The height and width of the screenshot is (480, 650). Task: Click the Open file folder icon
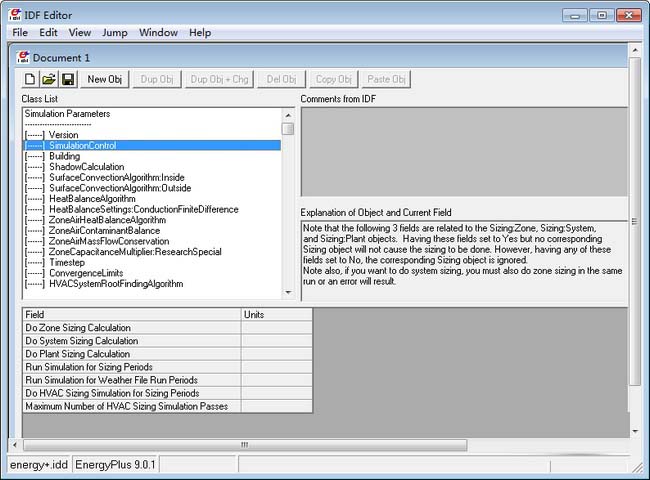[x=48, y=79]
